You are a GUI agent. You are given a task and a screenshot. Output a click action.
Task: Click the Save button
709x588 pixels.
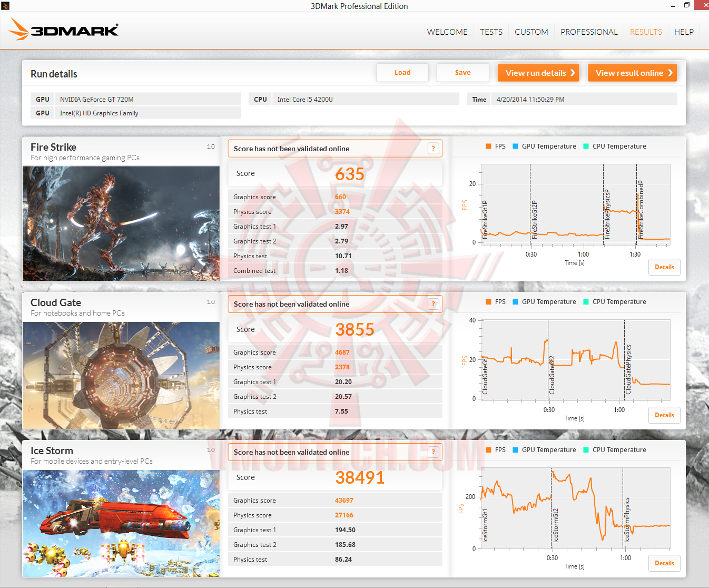(463, 73)
